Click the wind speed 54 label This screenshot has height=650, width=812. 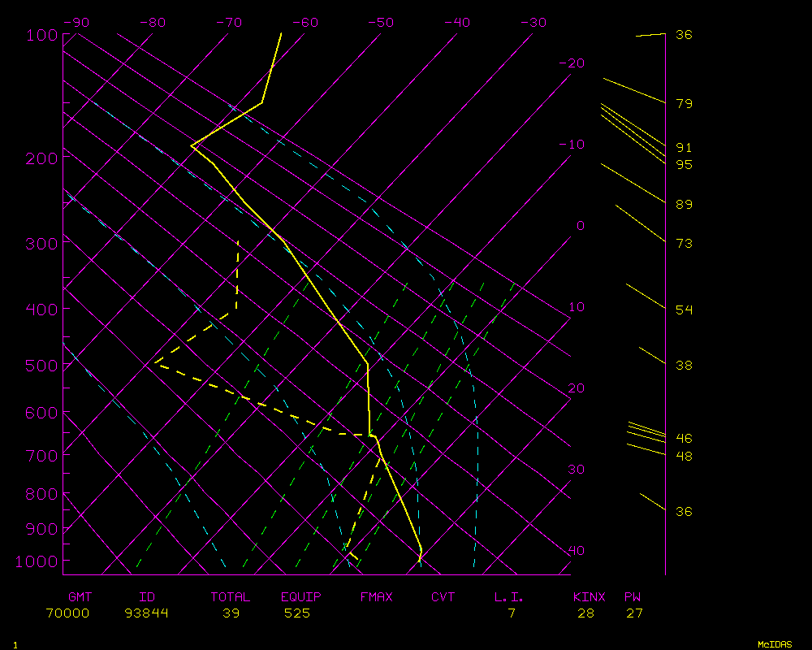pyautogui.click(x=684, y=310)
